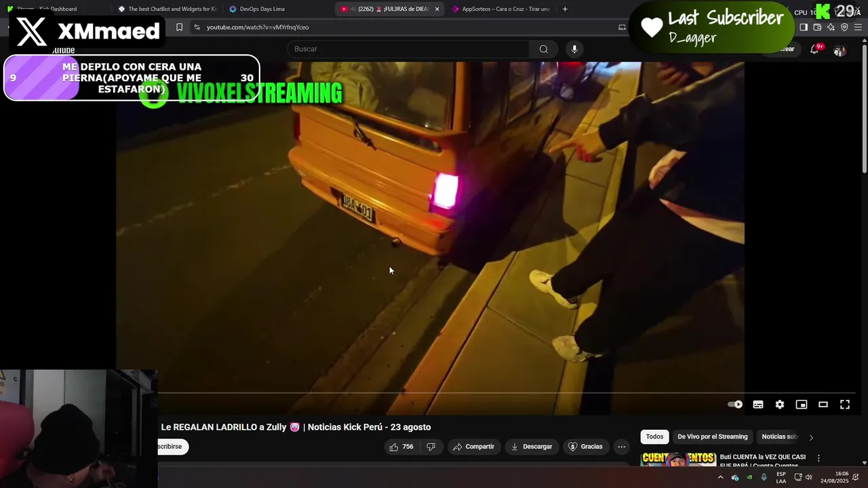Click the Gracias thanks button
868x488 pixels.
[x=585, y=447]
